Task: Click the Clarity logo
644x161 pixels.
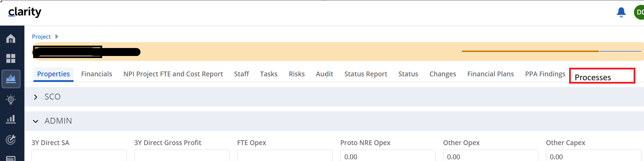Action: click(25, 12)
